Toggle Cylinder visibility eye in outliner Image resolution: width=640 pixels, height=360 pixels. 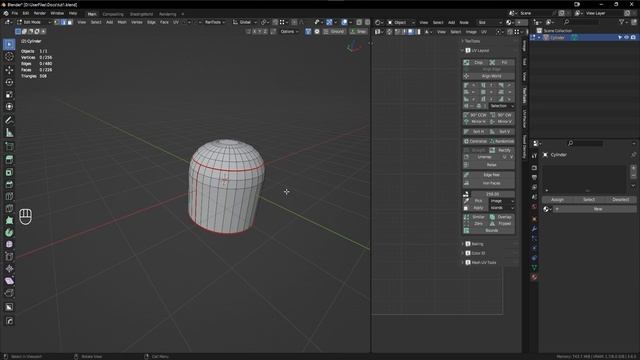627,38
